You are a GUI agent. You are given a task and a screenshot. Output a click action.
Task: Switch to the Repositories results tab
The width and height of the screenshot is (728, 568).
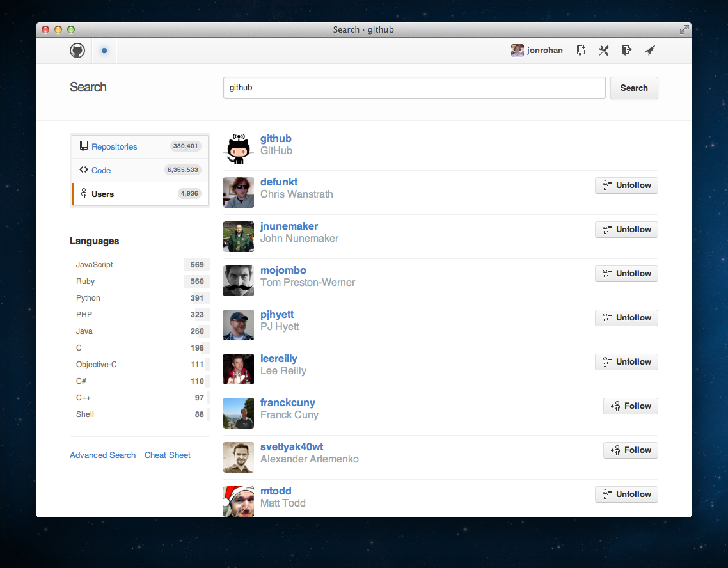point(114,146)
